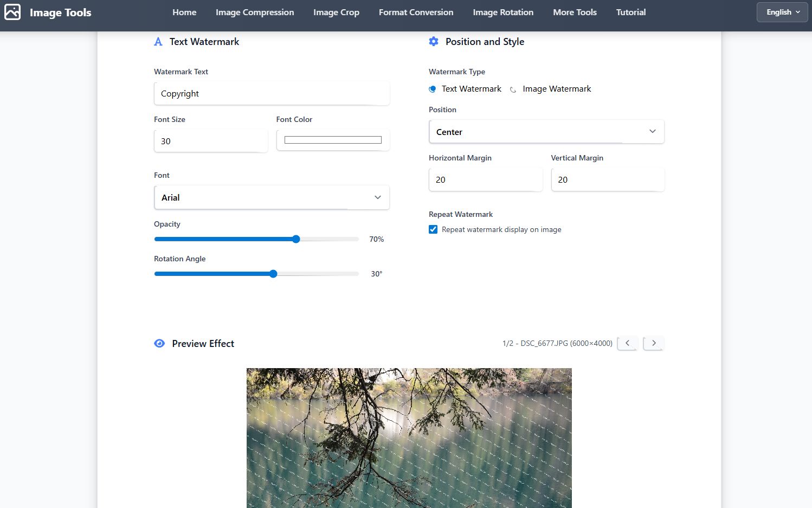
Task: Open the Font dropdown showing Arial
Action: pos(272,197)
